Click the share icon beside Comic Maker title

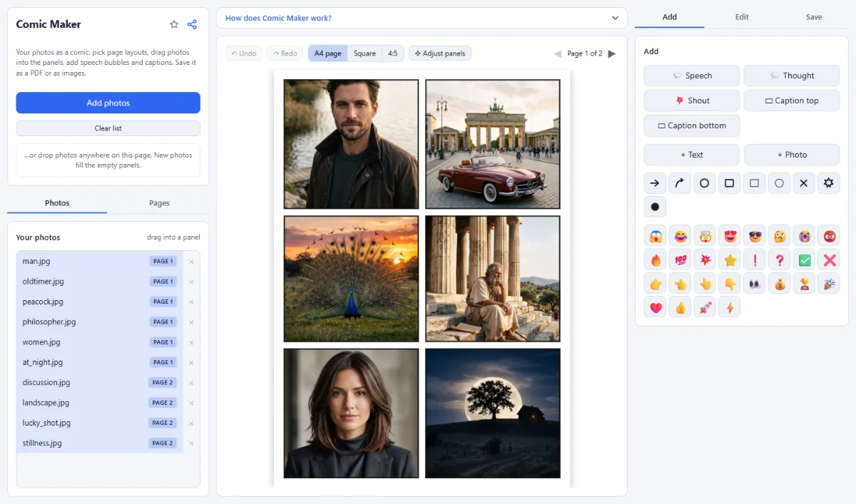[x=192, y=24]
